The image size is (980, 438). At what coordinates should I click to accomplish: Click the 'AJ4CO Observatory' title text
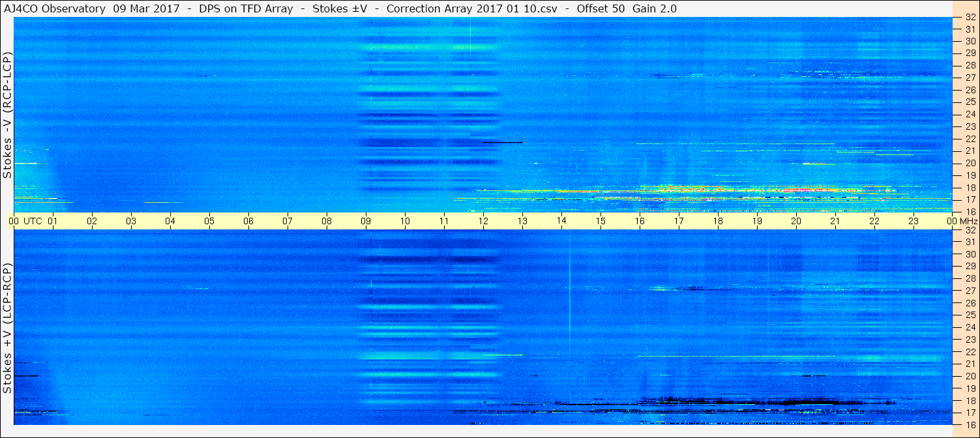tap(55, 9)
